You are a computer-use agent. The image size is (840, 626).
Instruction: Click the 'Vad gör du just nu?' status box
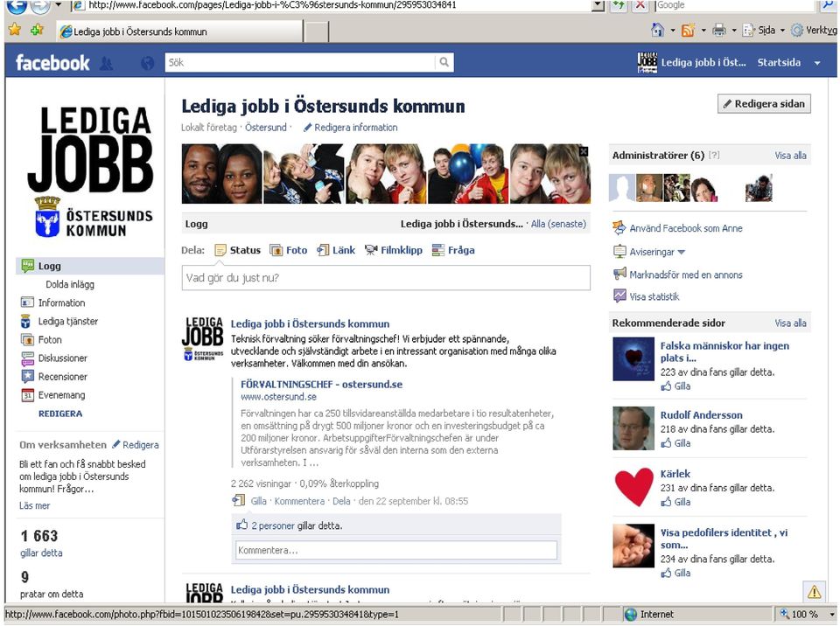click(386, 278)
